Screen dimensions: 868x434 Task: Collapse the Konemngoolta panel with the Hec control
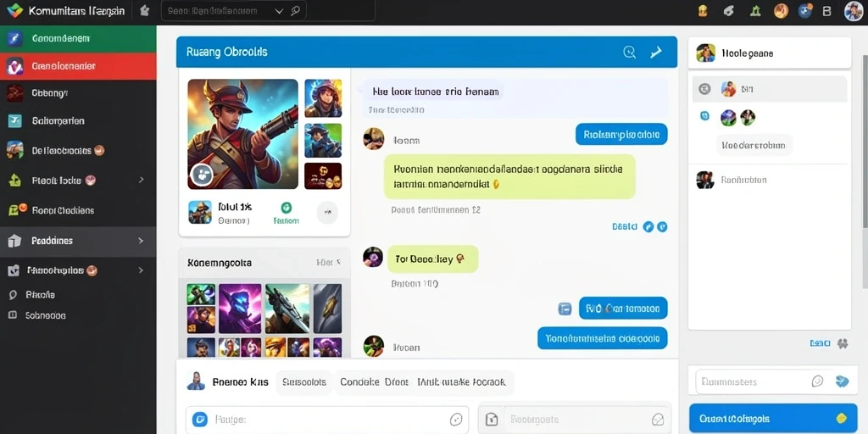[328, 263]
